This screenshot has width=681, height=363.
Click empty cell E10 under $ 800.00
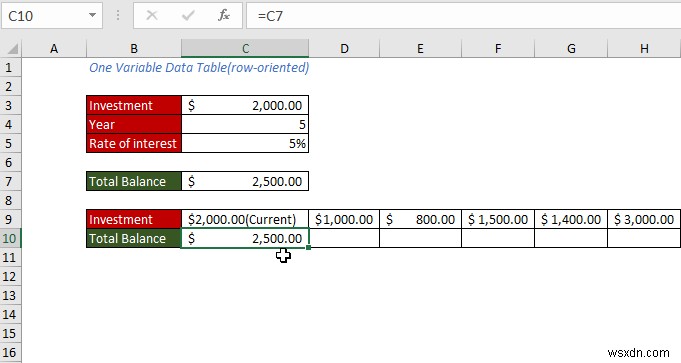point(420,238)
